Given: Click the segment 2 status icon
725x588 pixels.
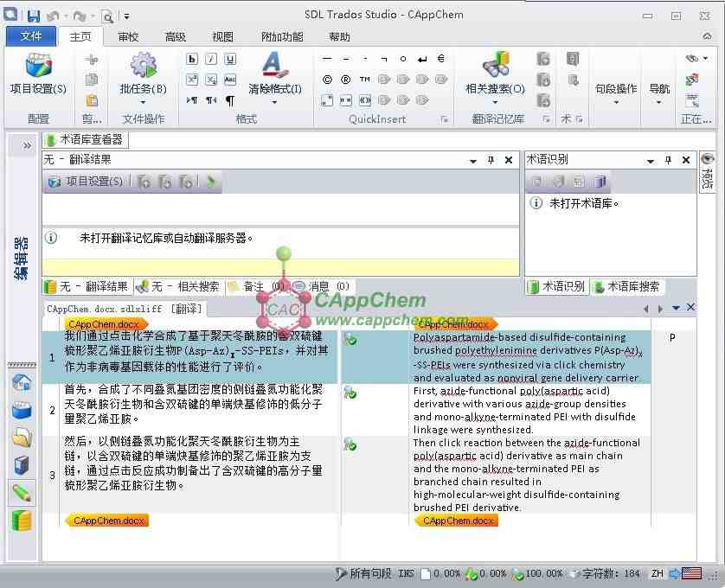Looking at the screenshot, I should (x=350, y=393).
